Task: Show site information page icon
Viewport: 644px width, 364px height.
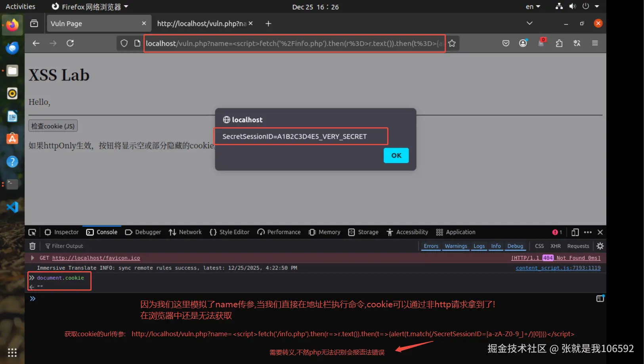Action: point(137,43)
